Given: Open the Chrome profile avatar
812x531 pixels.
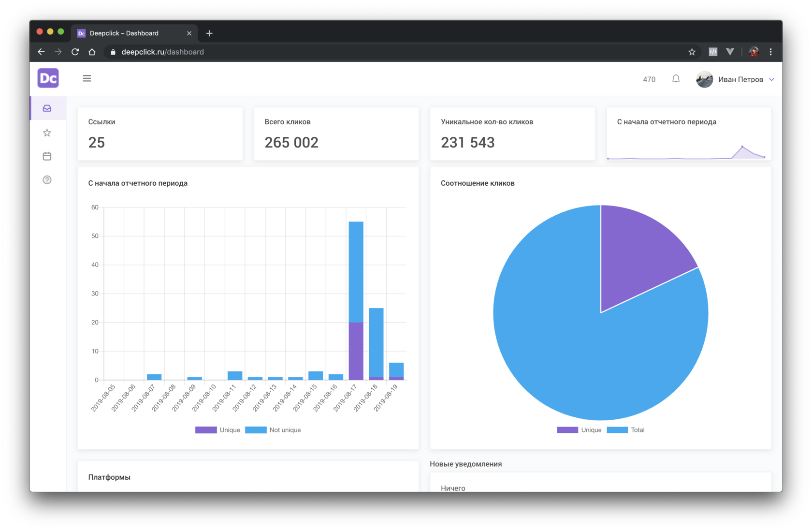Looking at the screenshot, I should point(754,52).
